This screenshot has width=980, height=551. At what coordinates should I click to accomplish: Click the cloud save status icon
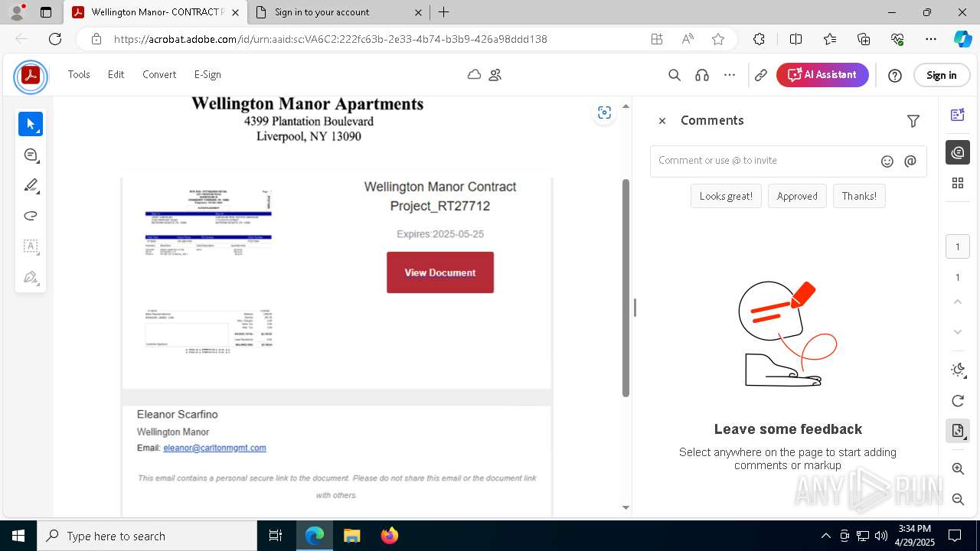[475, 74]
